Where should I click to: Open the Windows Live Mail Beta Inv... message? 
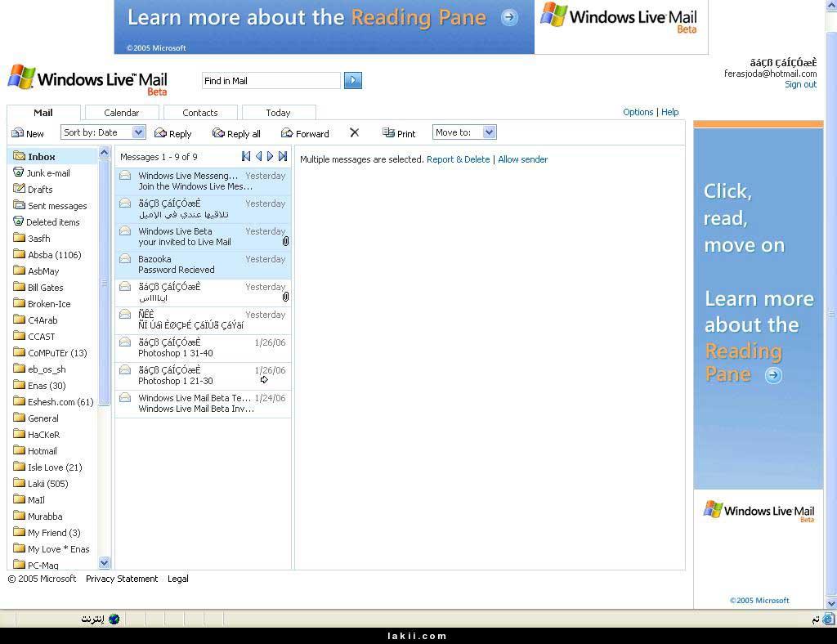pyautogui.click(x=204, y=404)
